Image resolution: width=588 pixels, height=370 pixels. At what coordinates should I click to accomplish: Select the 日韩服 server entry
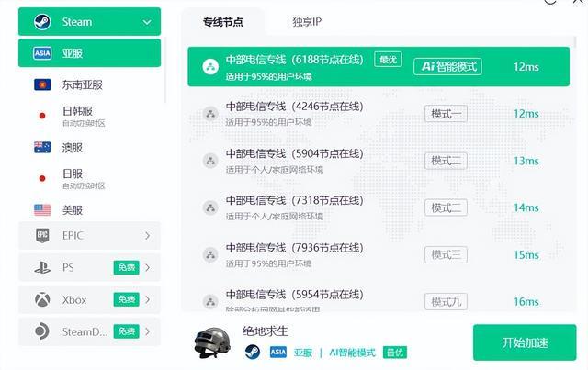(89, 116)
